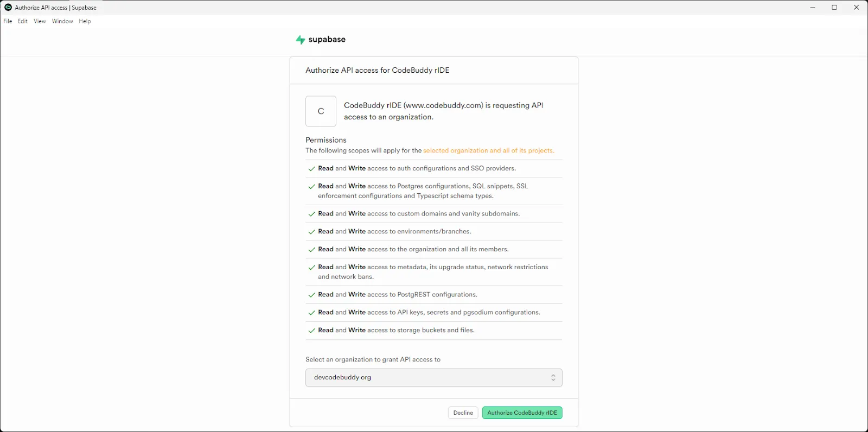The height and width of the screenshot is (432, 868).
Task: Click text about environments/branches access
Action: pos(394,232)
